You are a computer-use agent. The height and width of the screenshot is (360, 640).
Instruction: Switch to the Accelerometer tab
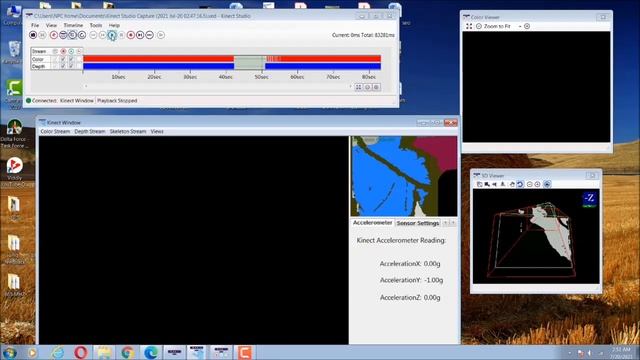(x=372, y=223)
